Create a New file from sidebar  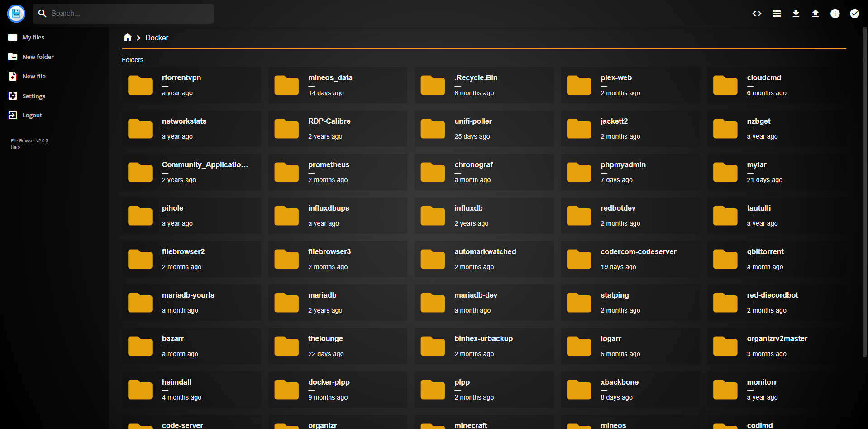click(x=34, y=77)
